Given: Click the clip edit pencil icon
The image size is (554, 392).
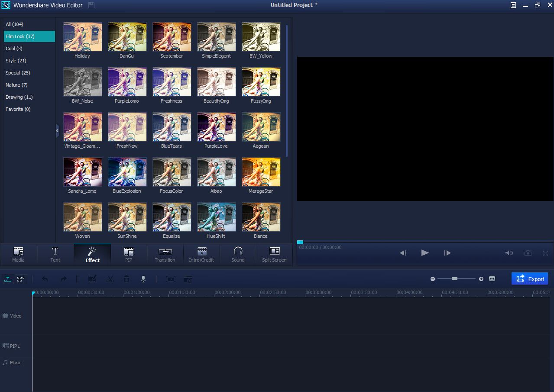Looking at the screenshot, I should point(92,279).
